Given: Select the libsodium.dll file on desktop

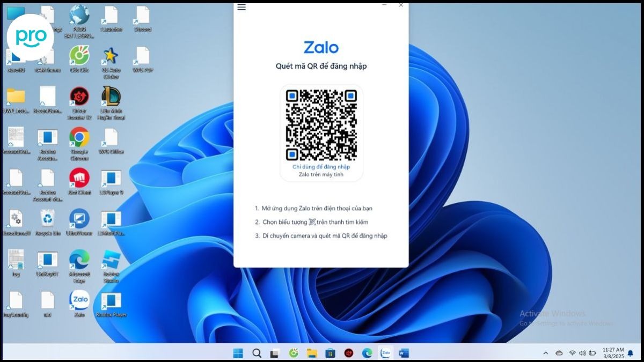Looking at the screenshot, I should click(x=16, y=223).
